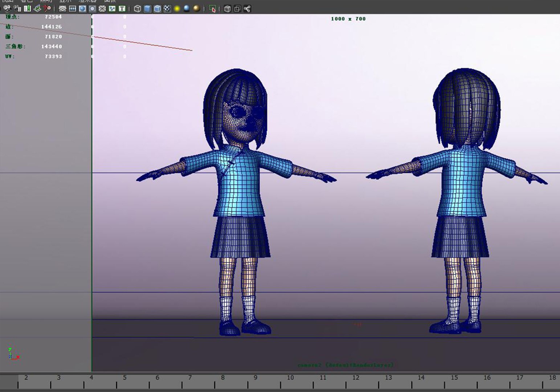560x392 pixels.
Task: Click the Image Plane icon
Action: click(37, 8)
